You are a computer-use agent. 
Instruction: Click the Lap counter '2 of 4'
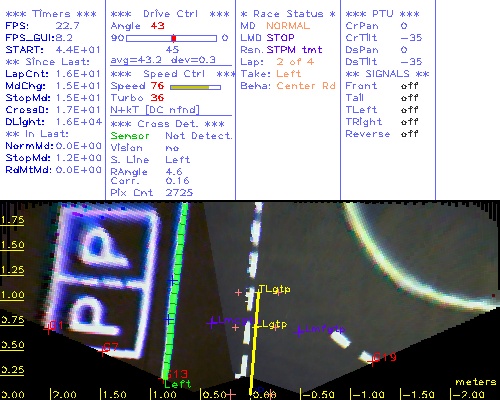(295, 62)
